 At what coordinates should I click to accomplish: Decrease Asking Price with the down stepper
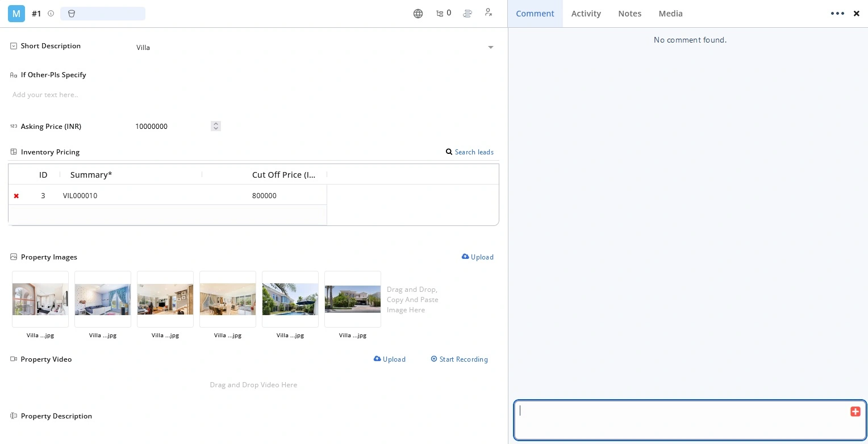[x=216, y=129]
